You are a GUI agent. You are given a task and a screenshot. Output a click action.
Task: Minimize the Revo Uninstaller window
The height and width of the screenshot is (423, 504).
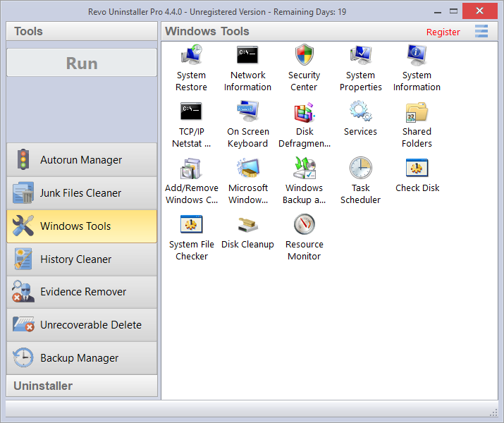coord(438,11)
